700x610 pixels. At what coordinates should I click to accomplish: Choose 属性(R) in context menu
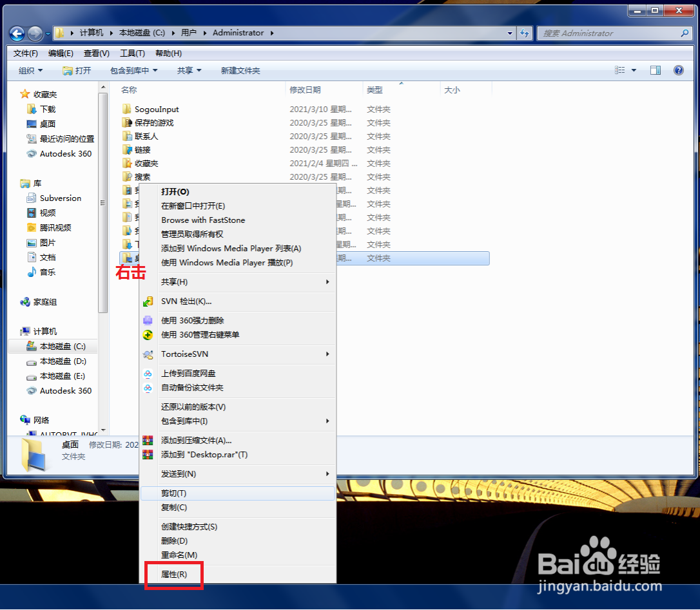pyautogui.click(x=174, y=575)
